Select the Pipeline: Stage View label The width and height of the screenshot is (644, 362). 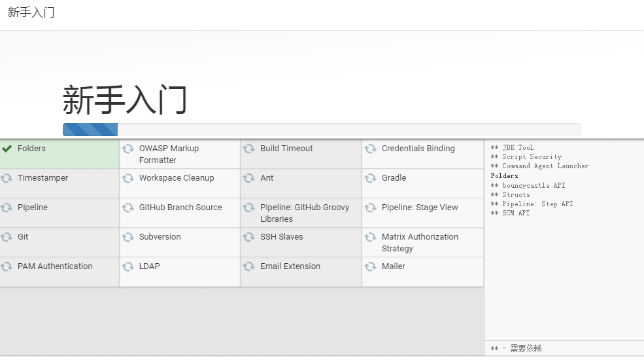click(420, 208)
